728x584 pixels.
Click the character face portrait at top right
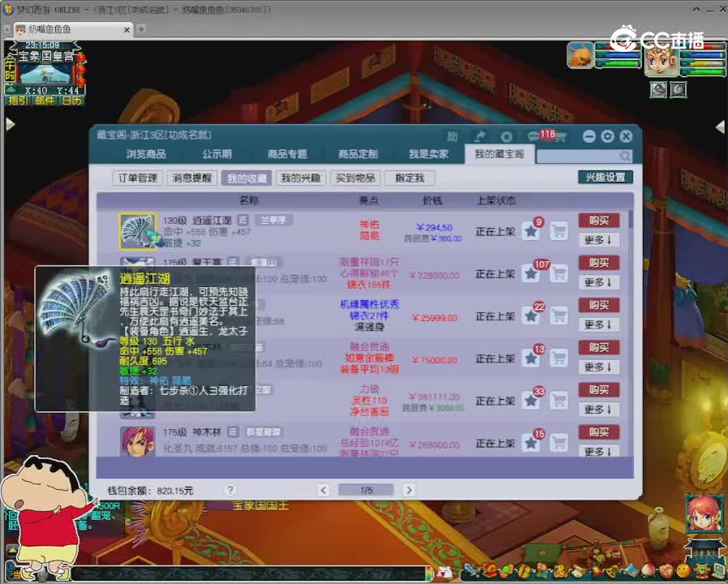[662, 59]
